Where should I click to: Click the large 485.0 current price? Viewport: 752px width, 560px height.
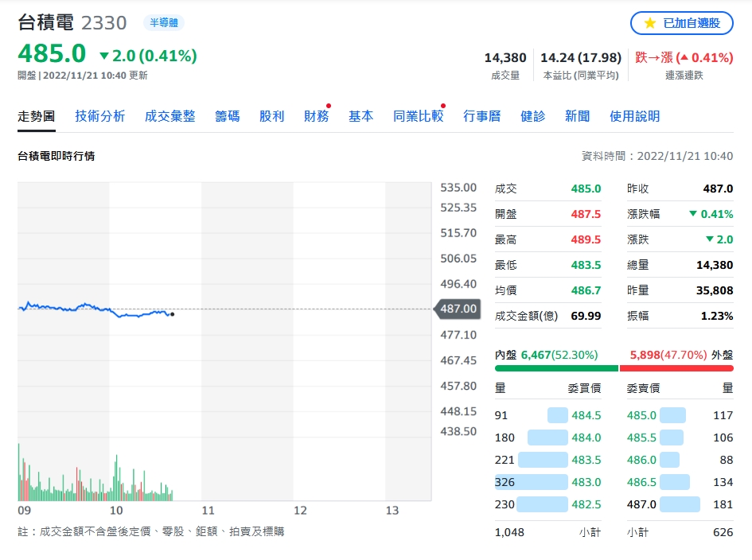point(52,53)
